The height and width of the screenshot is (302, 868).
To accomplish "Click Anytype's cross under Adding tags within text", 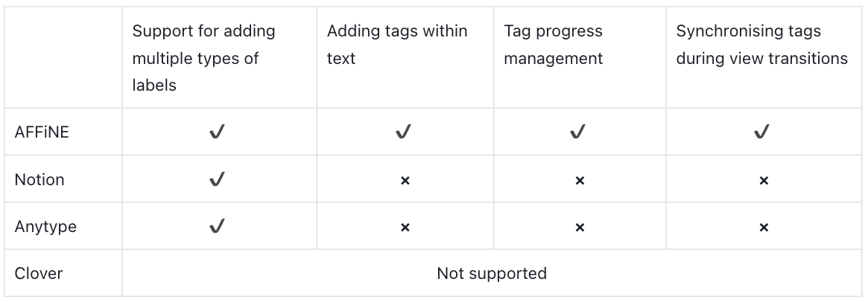I will point(405,228).
